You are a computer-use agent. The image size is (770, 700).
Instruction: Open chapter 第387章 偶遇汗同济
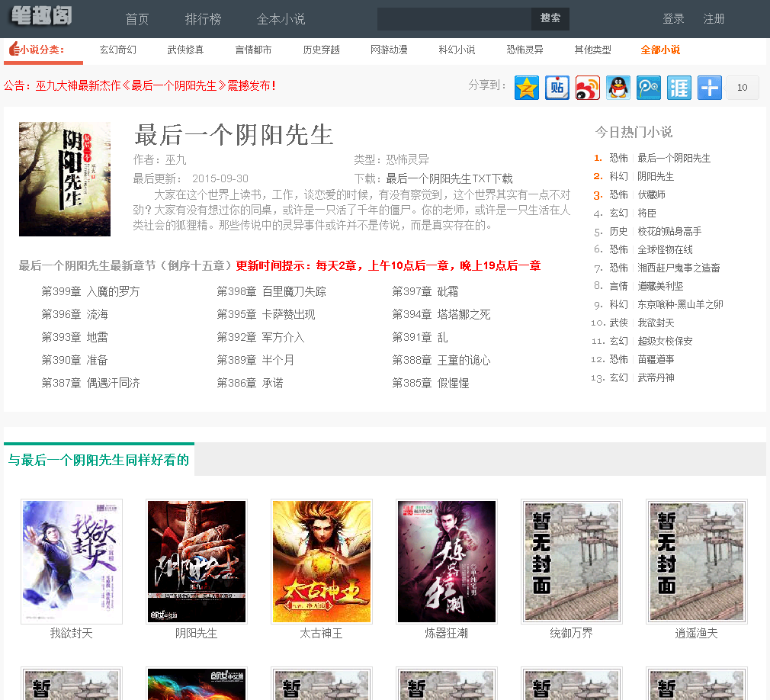pos(91,383)
